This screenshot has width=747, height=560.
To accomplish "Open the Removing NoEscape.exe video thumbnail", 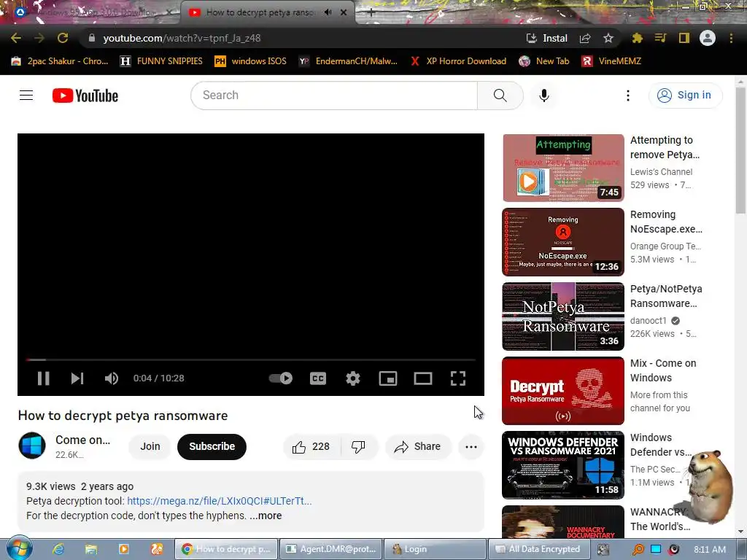I will tap(563, 242).
